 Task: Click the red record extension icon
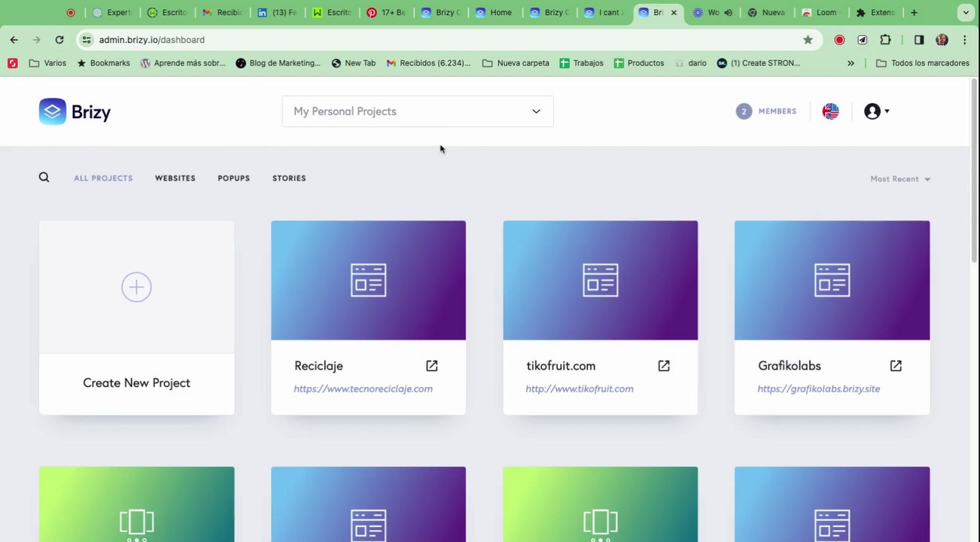[x=839, y=40]
